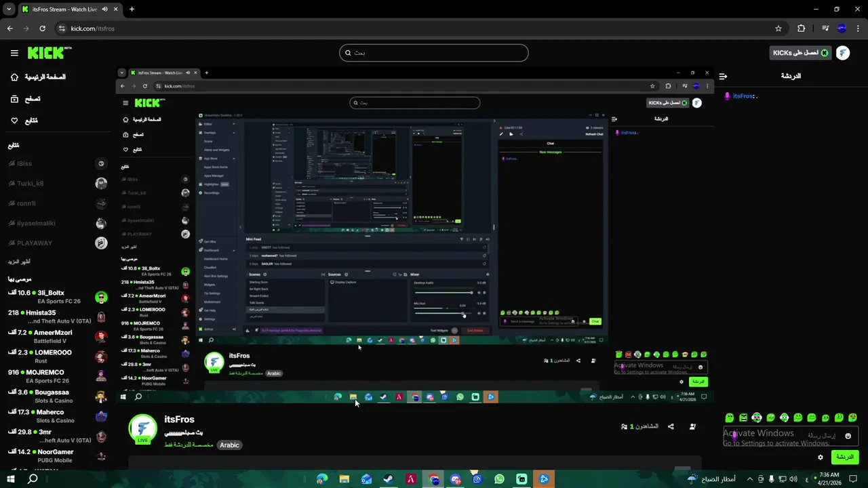Open chat settings with the gear icon

pyautogui.click(x=821, y=457)
